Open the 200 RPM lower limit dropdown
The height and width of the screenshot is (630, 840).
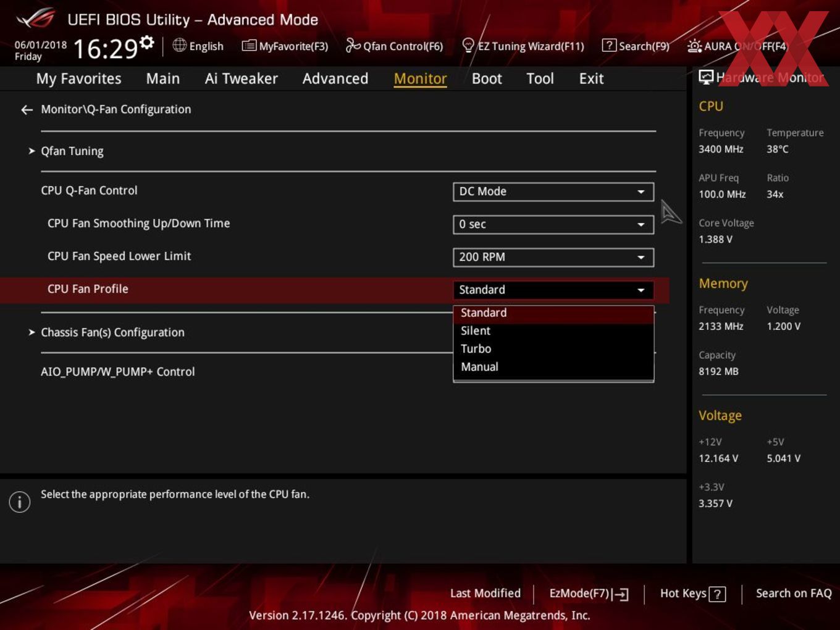[553, 257]
